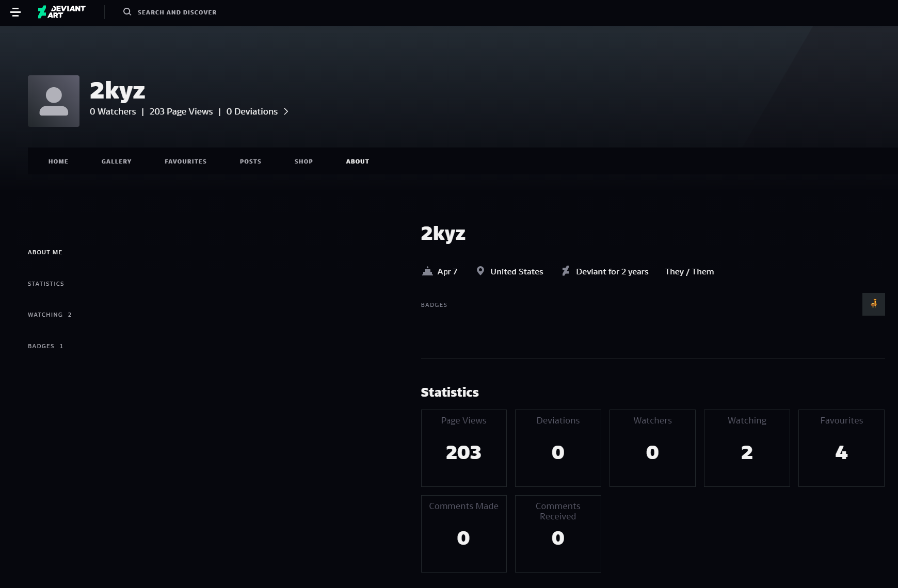Image resolution: width=898 pixels, height=588 pixels.
Task: Open the Home tab
Action: point(58,161)
